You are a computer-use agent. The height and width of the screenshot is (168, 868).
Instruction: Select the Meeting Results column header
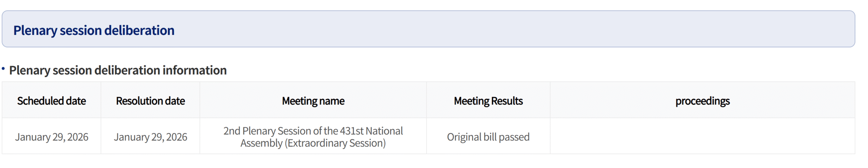click(x=488, y=101)
